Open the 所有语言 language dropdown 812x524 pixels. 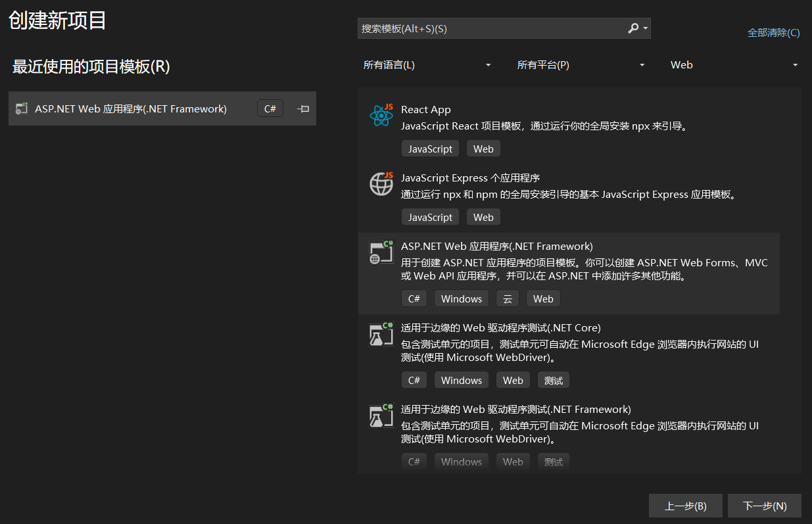click(427, 65)
